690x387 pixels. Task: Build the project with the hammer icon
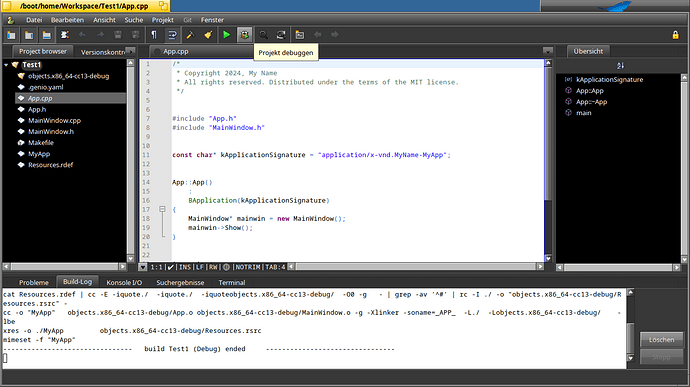pyautogui.click(x=190, y=35)
